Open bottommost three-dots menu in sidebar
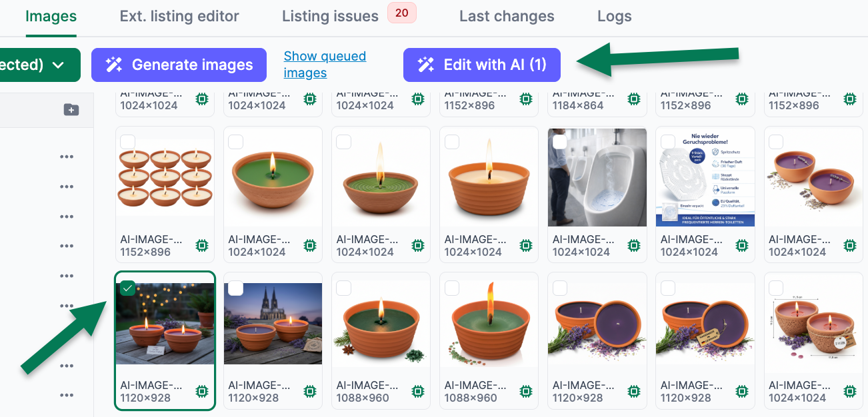868x417 pixels. point(67,396)
